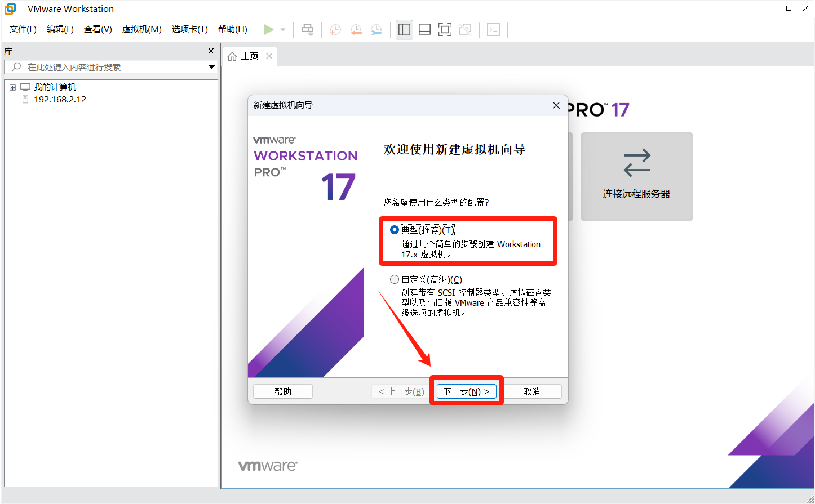Toggle the library sidebar view icon
Image resolution: width=815 pixels, height=504 pixels.
(404, 29)
